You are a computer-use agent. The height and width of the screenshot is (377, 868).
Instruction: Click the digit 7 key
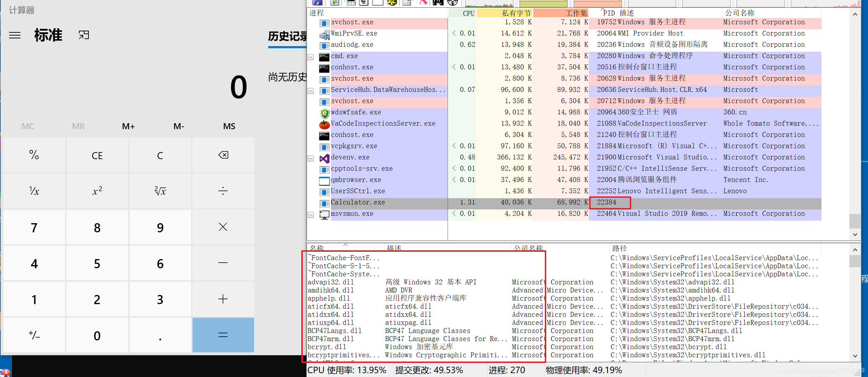click(34, 227)
